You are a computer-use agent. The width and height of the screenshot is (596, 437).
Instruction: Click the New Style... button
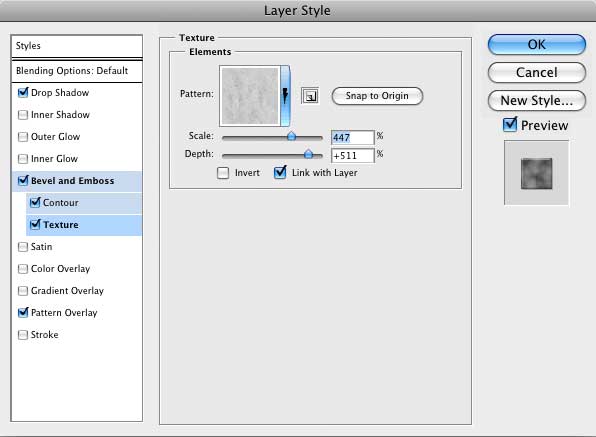[537, 101]
